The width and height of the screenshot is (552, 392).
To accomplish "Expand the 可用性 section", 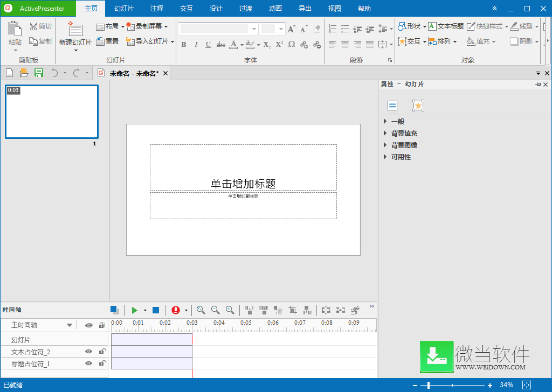I will pyautogui.click(x=385, y=157).
